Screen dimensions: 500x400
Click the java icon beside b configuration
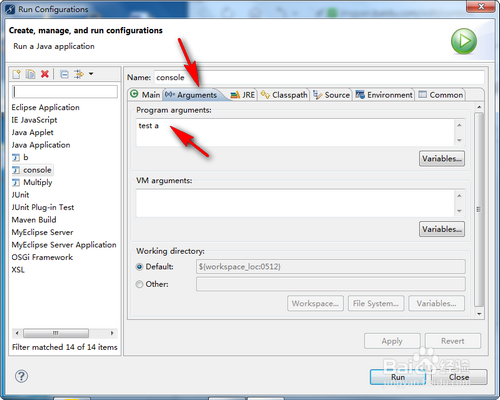(16, 157)
